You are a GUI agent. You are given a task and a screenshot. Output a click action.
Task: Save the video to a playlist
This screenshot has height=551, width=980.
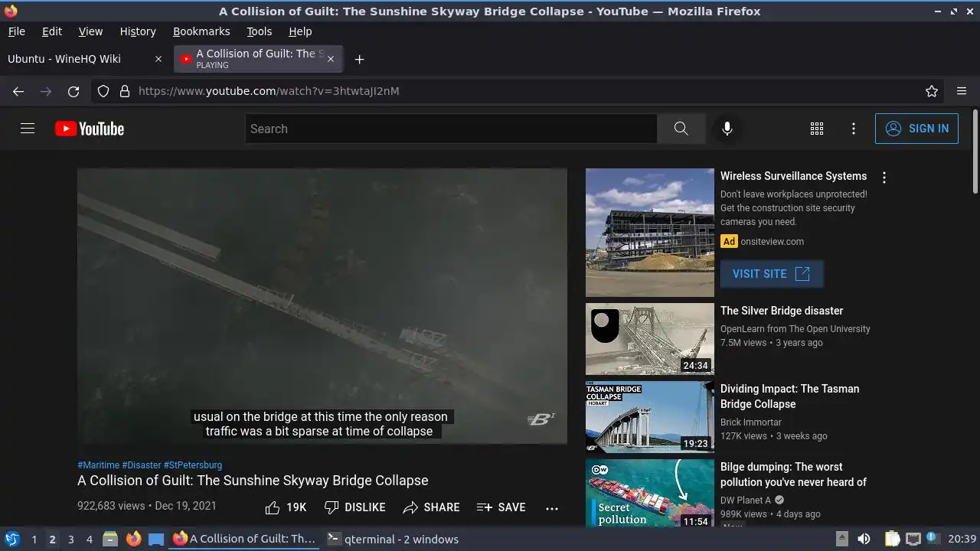tap(501, 507)
